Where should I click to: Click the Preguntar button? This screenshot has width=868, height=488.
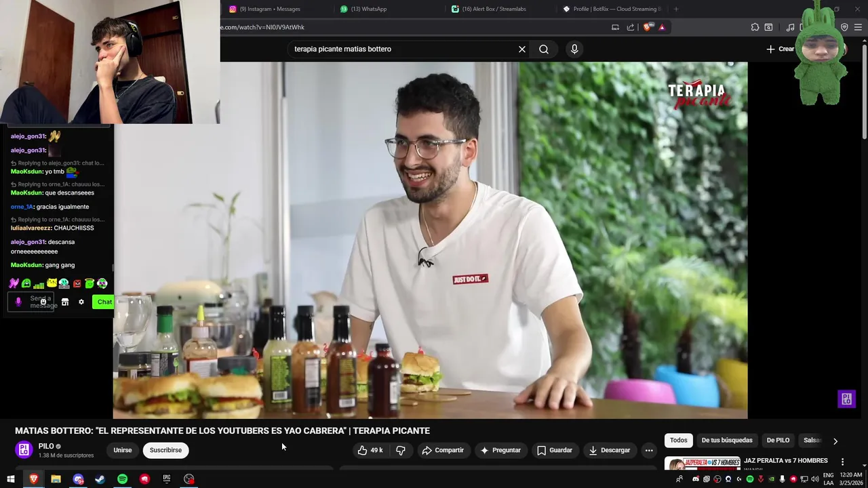pyautogui.click(x=500, y=450)
